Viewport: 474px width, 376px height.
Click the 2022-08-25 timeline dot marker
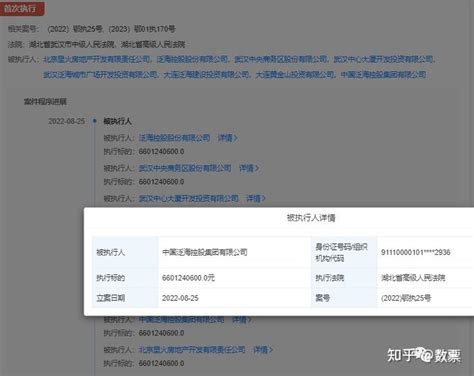pos(95,121)
